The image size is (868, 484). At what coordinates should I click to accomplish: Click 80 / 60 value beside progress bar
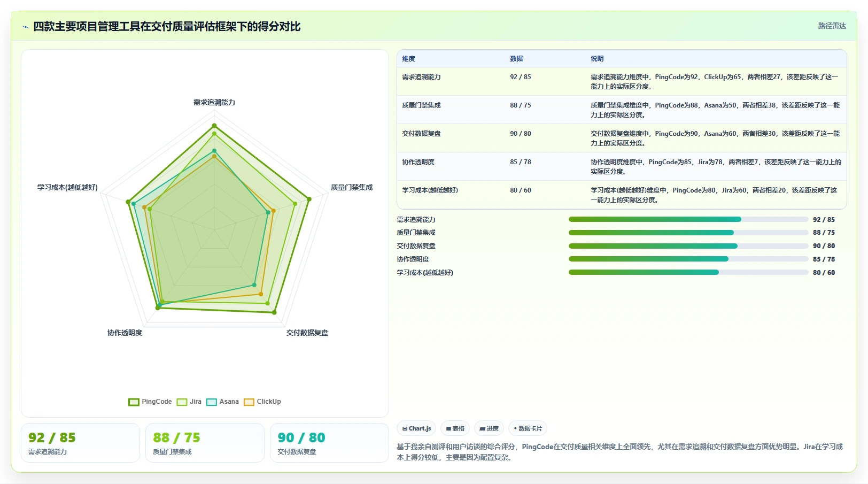pyautogui.click(x=824, y=273)
